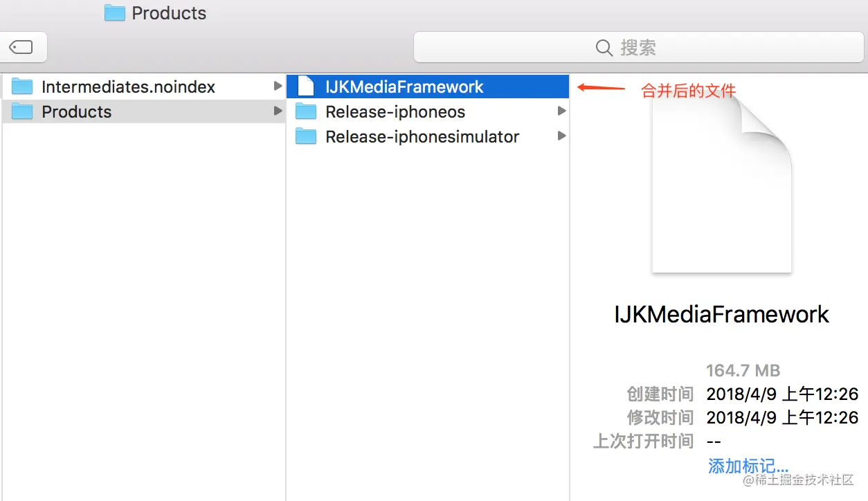868x501 pixels.
Task: Select the Intermediates.noindex folder row
Action: coord(144,86)
